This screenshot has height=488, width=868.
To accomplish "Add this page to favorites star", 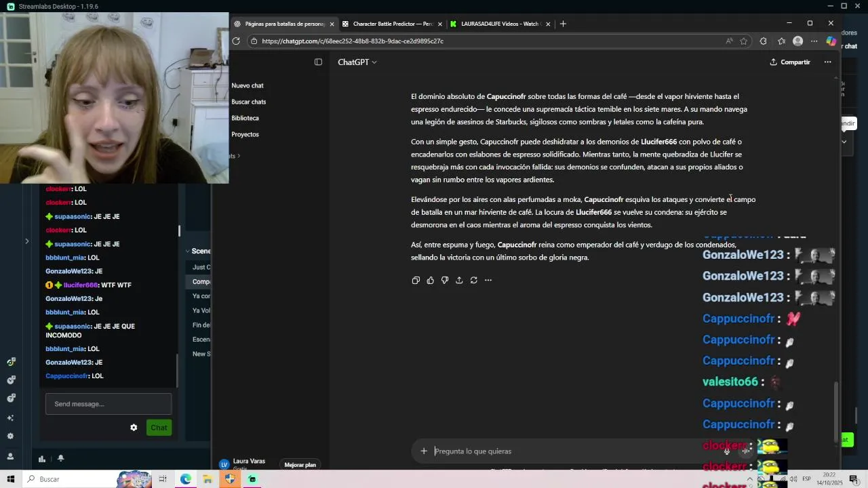I will (x=744, y=41).
